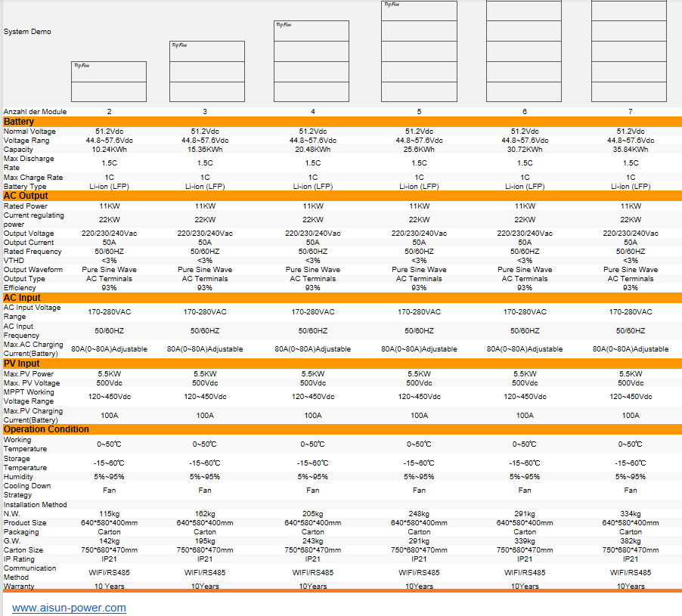Click the 115kg net weight value
The image size is (682, 616).
click(109, 514)
